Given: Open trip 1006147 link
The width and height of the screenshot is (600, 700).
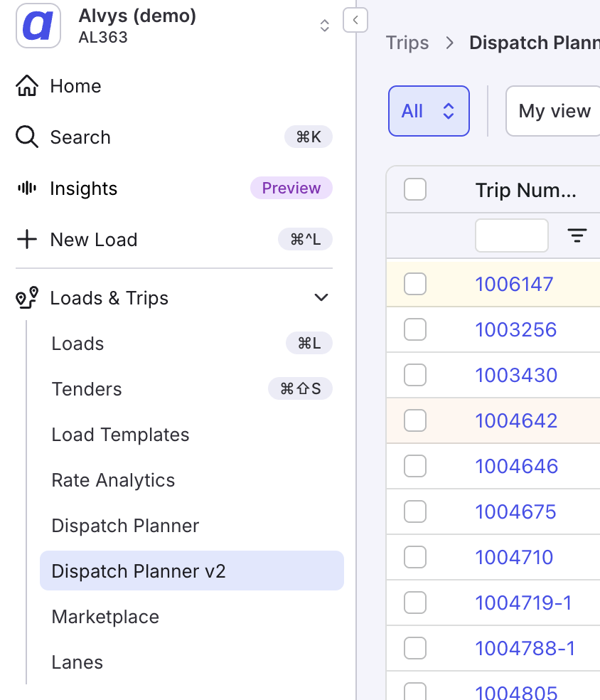Looking at the screenshot, I should pyautogui.click(x=515, y=284).
